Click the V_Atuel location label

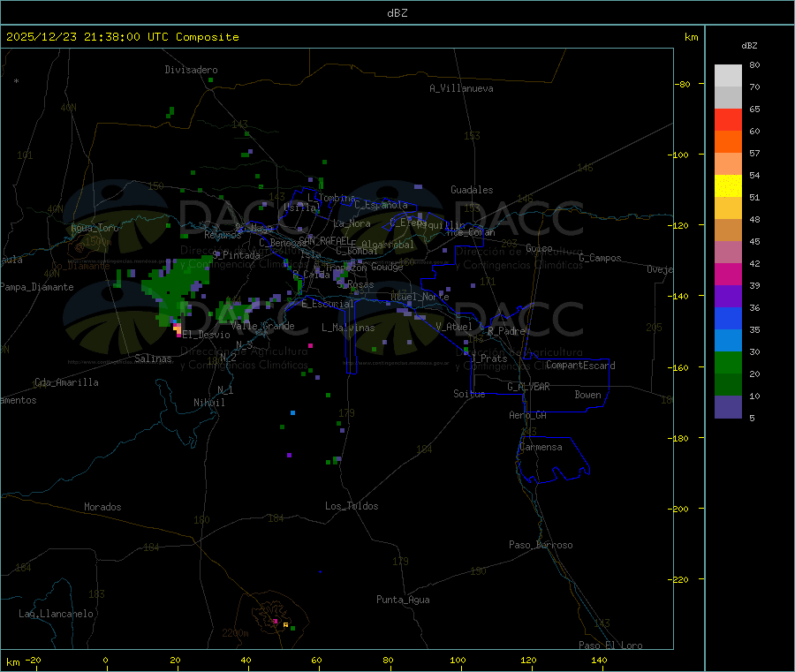point(454,327)
